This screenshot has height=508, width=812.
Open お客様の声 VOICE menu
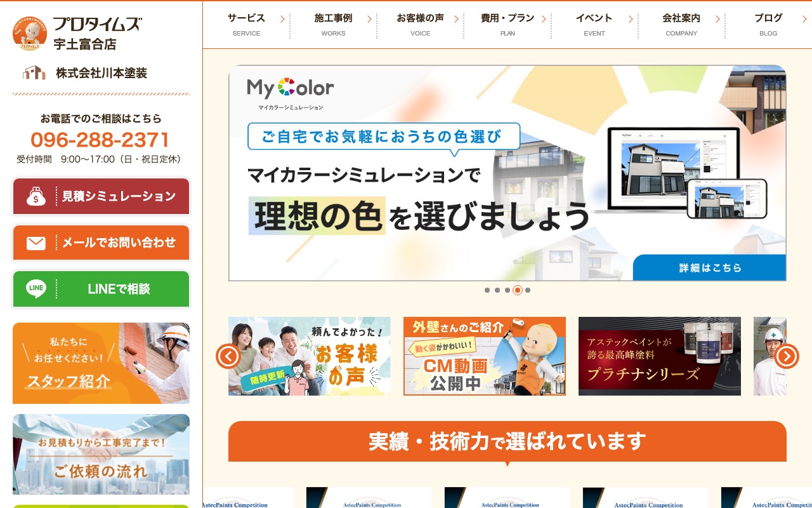(420, 24)
